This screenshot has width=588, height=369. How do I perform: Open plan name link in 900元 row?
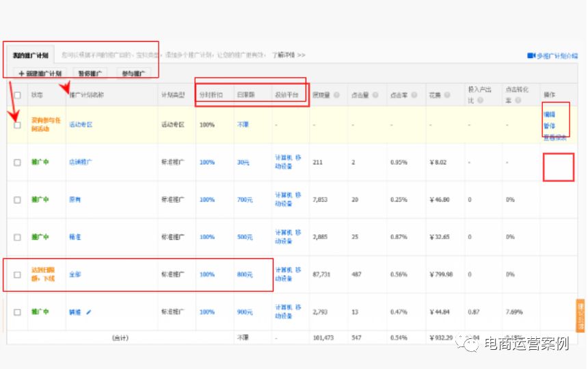75,312
